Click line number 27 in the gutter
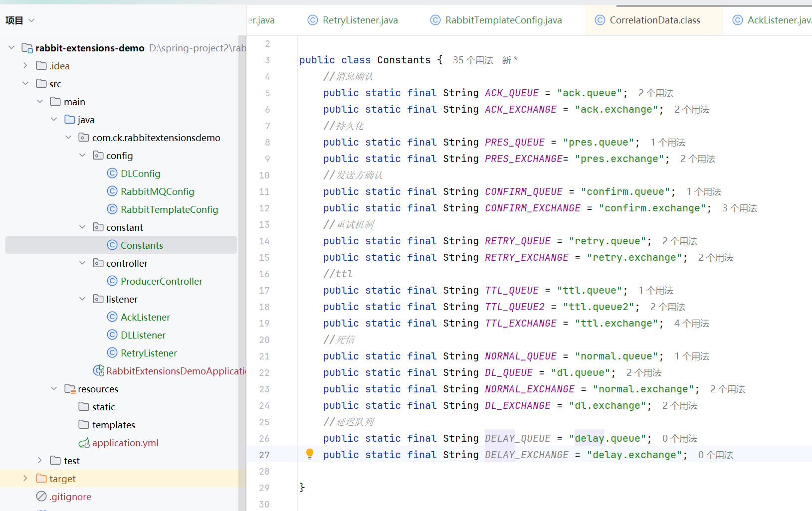The image size is (812, 511). coord(264,455)
